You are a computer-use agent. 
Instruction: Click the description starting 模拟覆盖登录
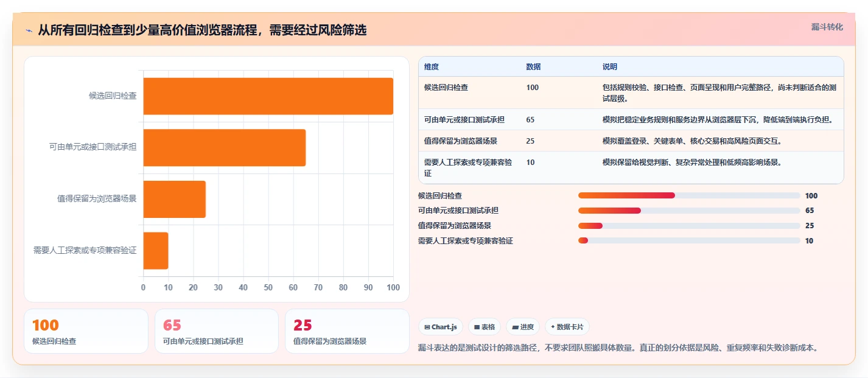(x=691, y=141)
